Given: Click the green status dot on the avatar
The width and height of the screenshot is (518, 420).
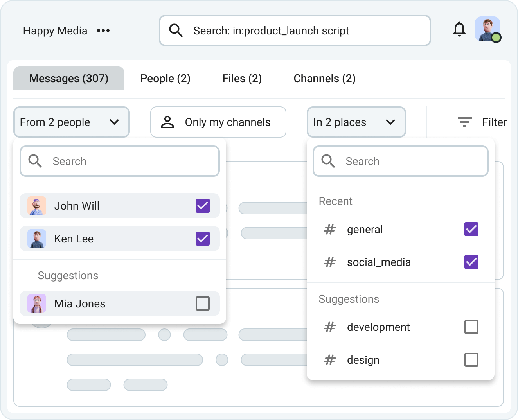Looking at the screenshot, I should 496,38.
